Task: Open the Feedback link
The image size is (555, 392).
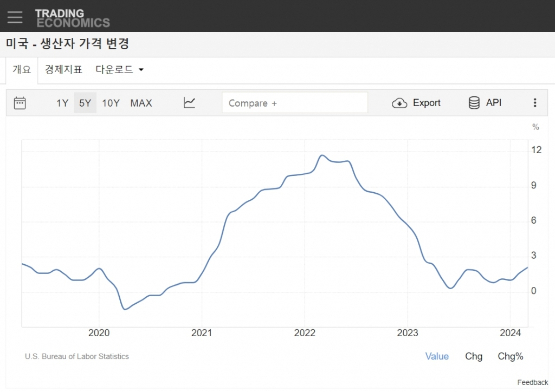Action: pyautogui.click(x=532, y=382)
